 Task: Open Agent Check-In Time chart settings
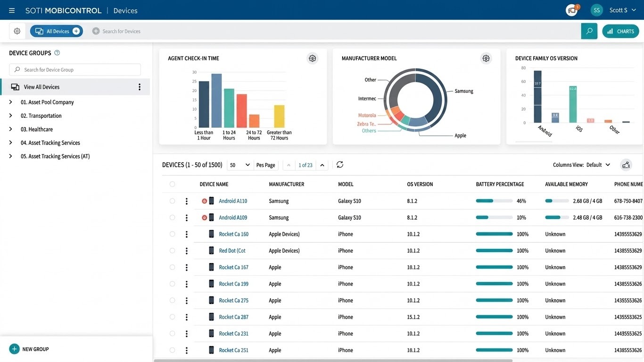coord(312,58)
